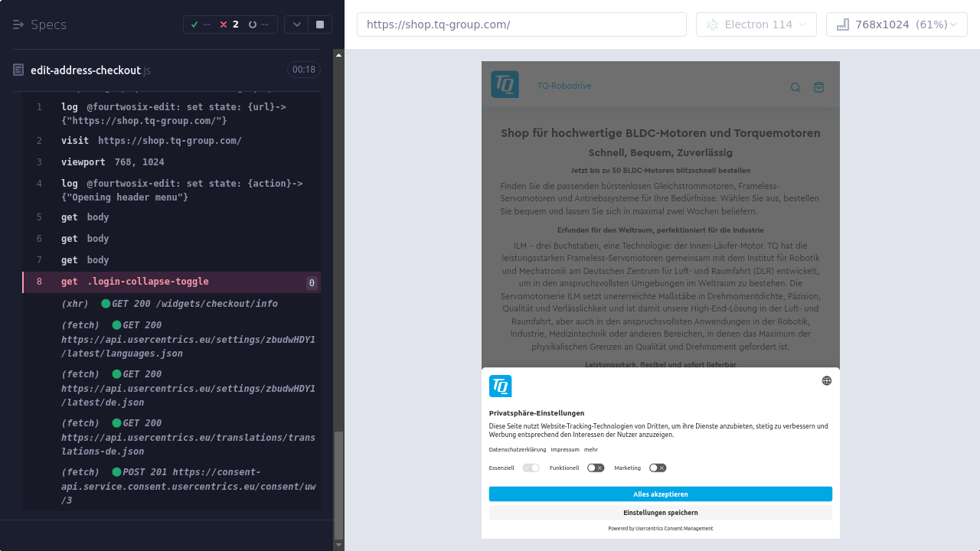Expand the chevron options next to stop button

click(x=296, y=24)
